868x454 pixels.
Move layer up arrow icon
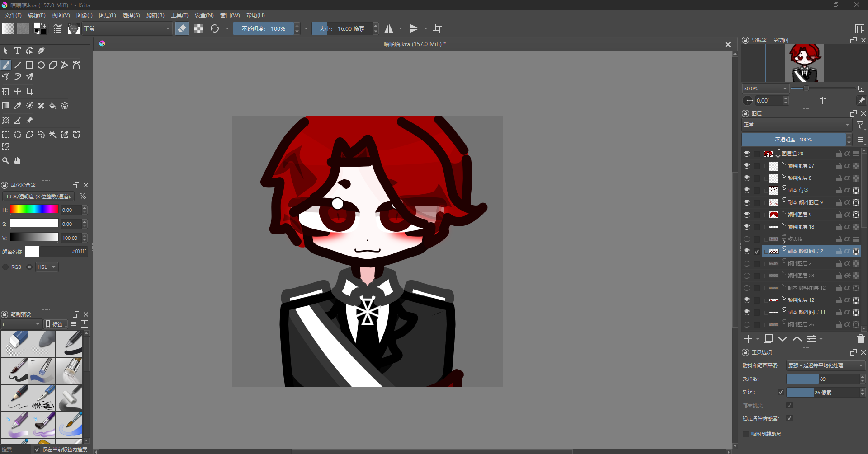click(x=797, y=339)
